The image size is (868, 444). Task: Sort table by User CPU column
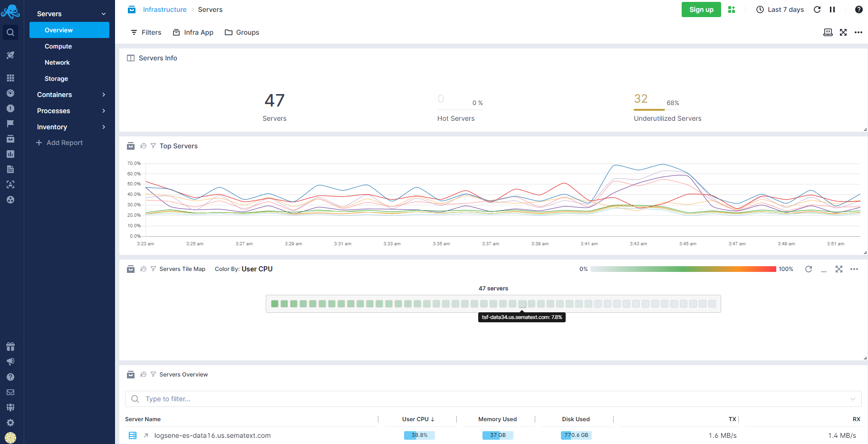[x=418, y=419]
